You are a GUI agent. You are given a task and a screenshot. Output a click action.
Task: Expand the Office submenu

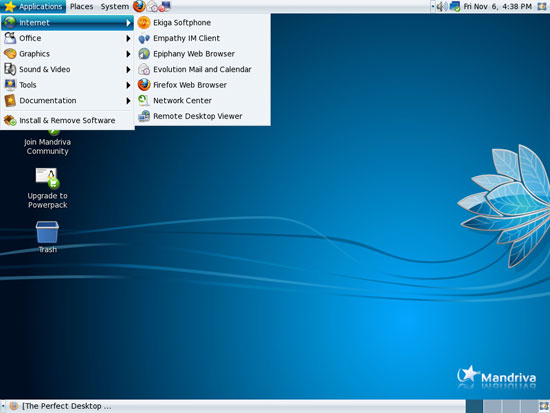(67, 38)
